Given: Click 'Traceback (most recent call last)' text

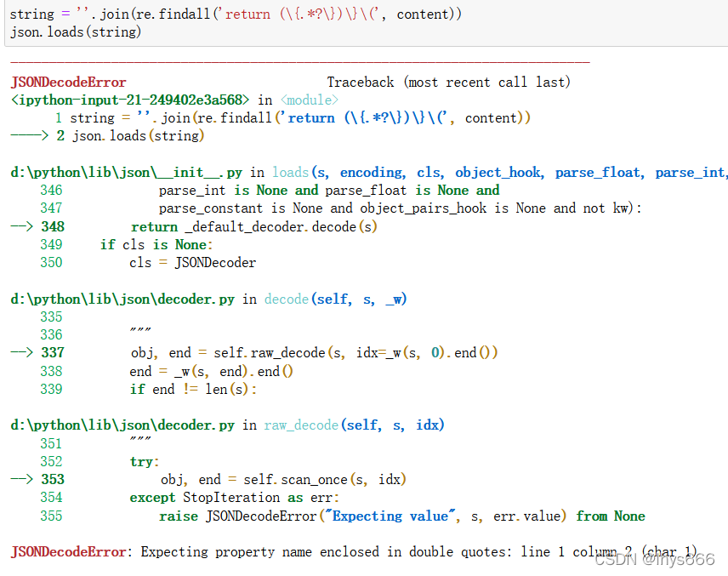Looking at the screenshot, I should pos(448,83).
